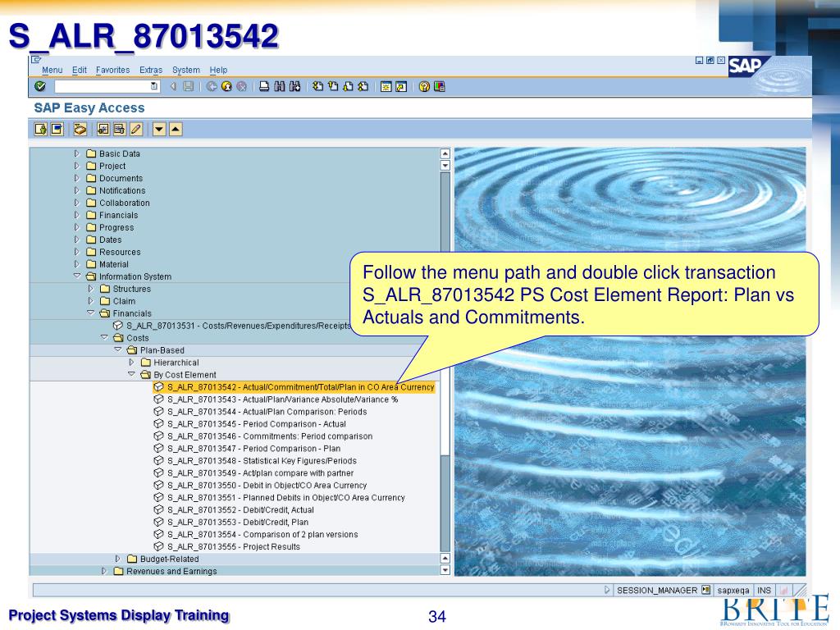Open the Help menu

coord(218,71)
